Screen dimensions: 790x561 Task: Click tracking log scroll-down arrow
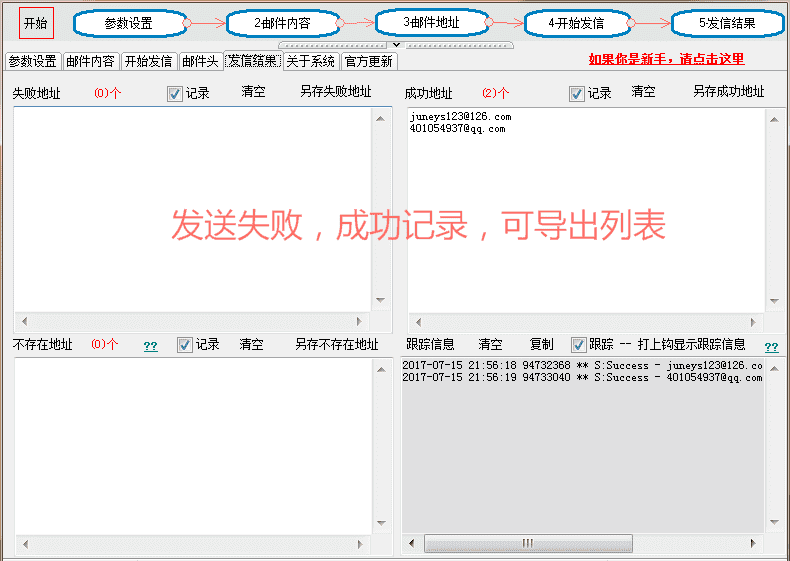[x=774, y=523]
